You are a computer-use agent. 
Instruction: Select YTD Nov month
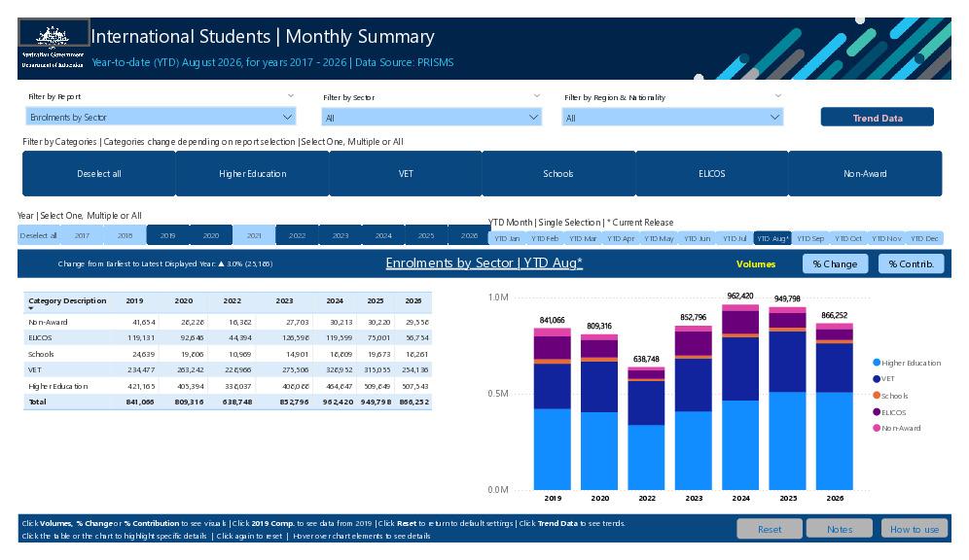(886, 238)
